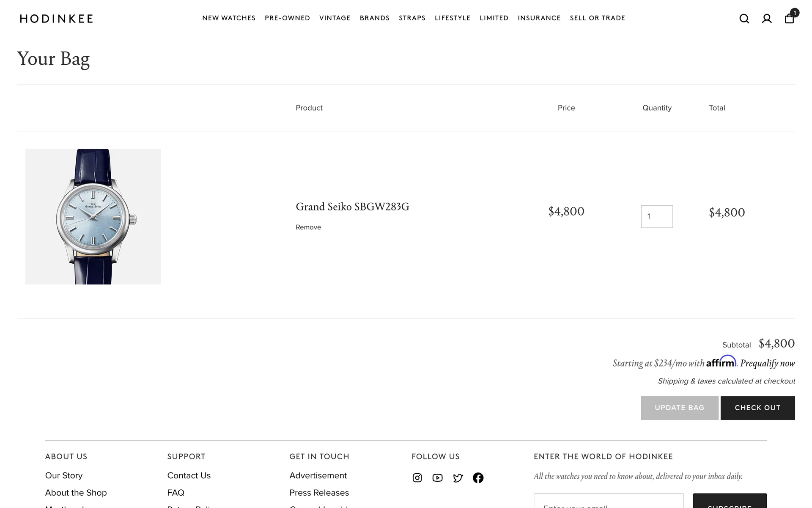
Task: Click the HODINKEE logo
Action: coord(56,19)
